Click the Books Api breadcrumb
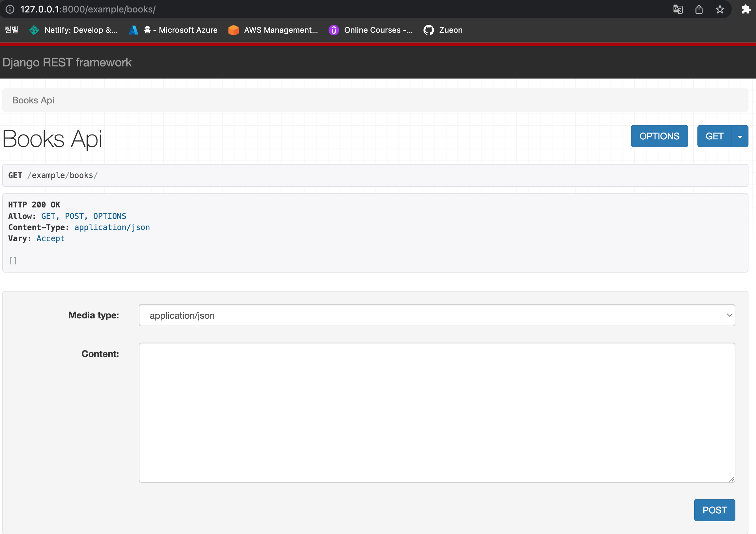The image size is (756, 534). click(33, 100)
